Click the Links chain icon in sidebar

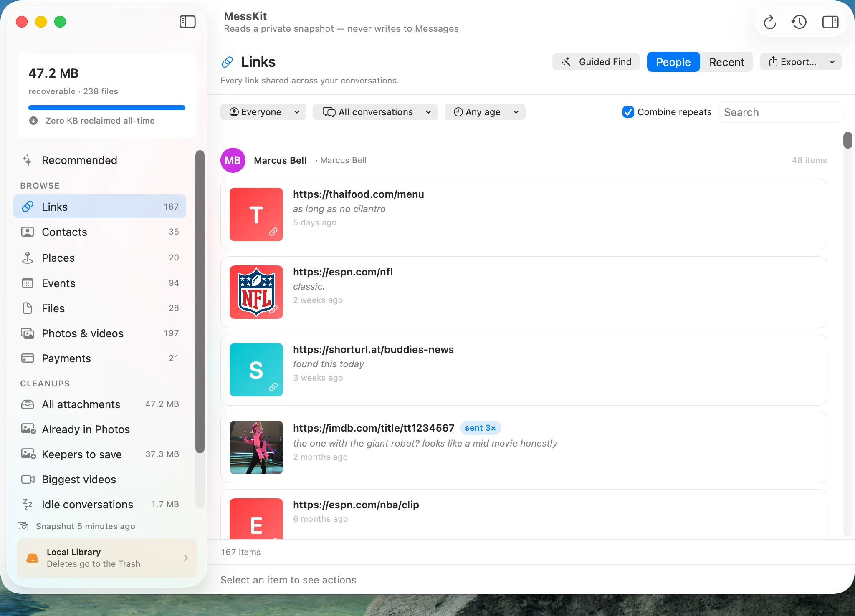coord(28,207)
